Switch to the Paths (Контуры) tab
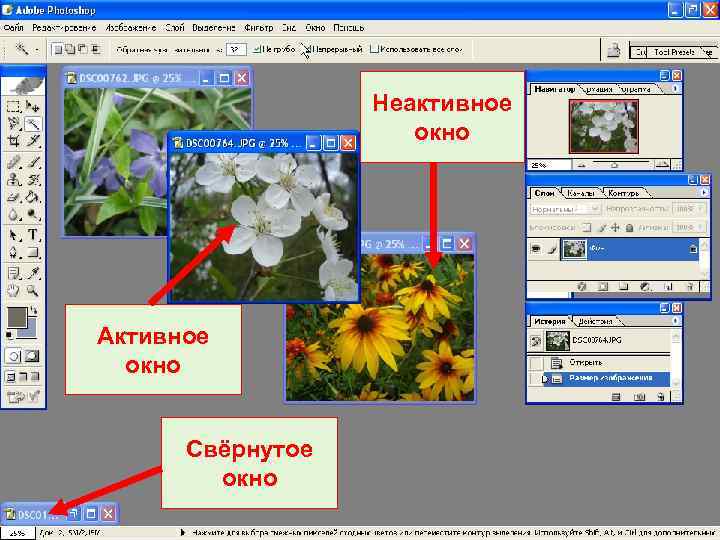This screenshot has height=540, width=720. click(623, 193)
